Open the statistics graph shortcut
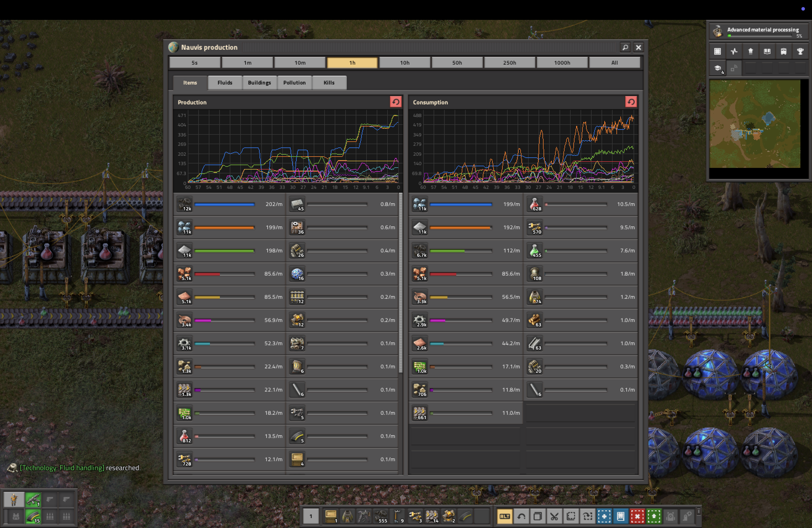This screenshot has height=528, width=812. tap(734, 52)
